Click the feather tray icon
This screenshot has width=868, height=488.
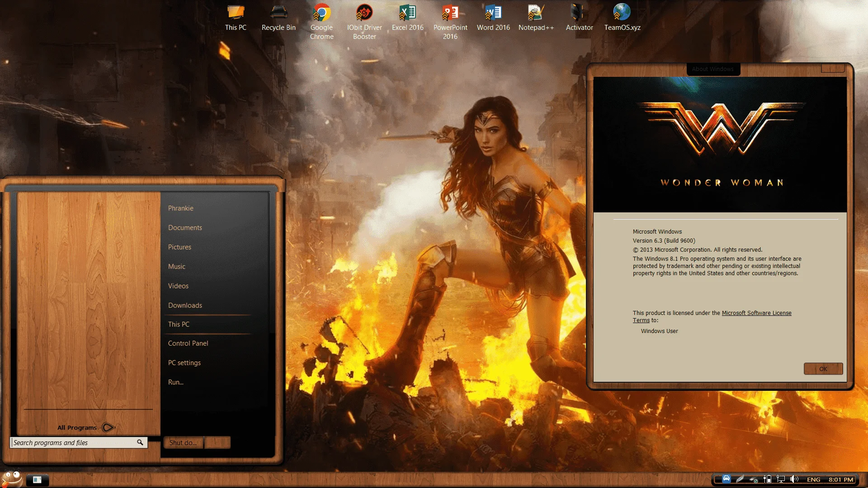coord(740,479)
